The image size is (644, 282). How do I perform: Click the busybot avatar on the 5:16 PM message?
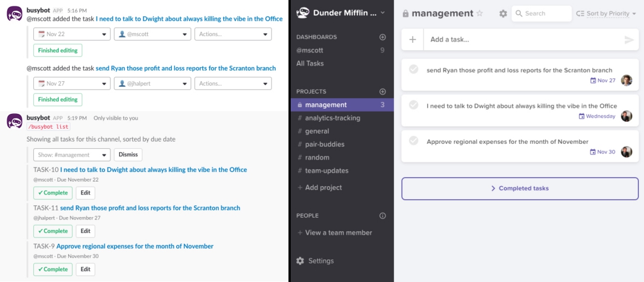(x=15, y=14)
